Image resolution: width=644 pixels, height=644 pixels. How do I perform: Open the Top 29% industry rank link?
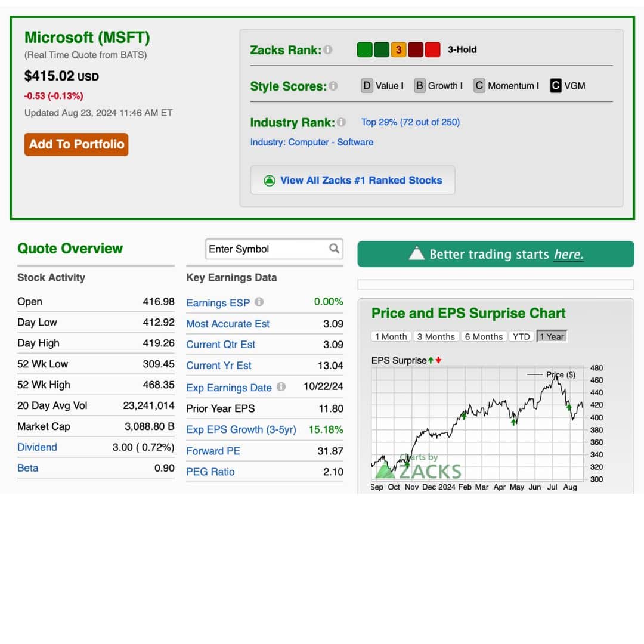[x=410, y=122]
